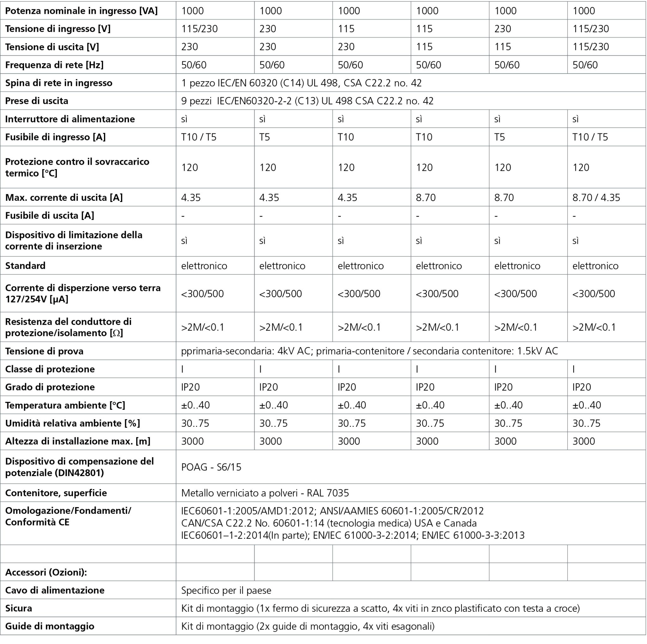The image size is (647, 644).
Task: Click the third-to-last row's first column cell
Action: coord(88,590)
